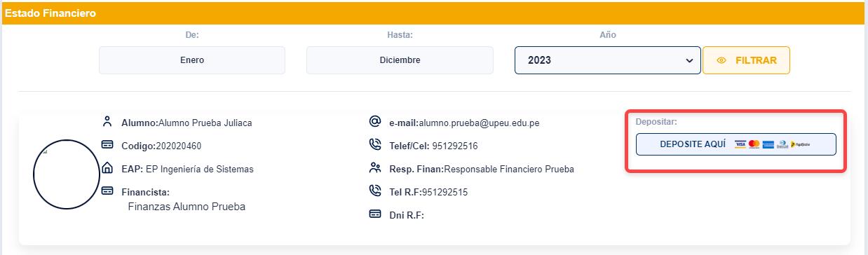Click the card icon beside Financista
This screenshot has height=255, width=868.
pyautogui.click(x=107, y=191)
